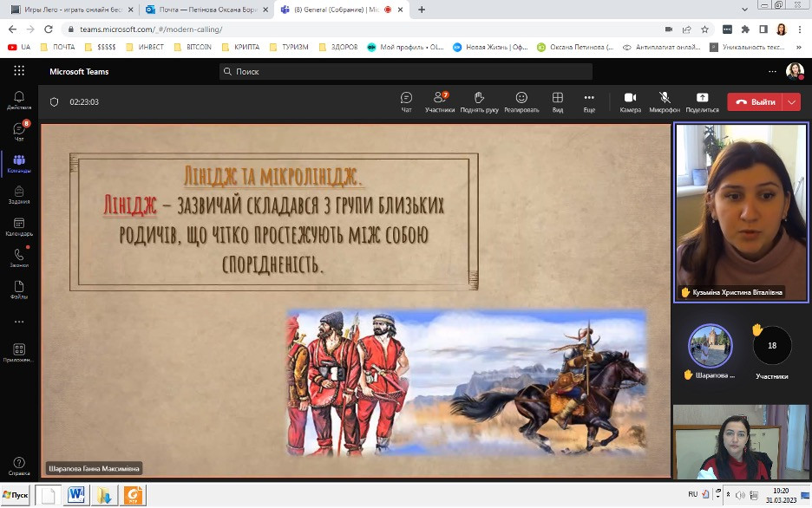The image size is (812, 508).
Task: Click the Teams search field
Action: tap(406, 71)
